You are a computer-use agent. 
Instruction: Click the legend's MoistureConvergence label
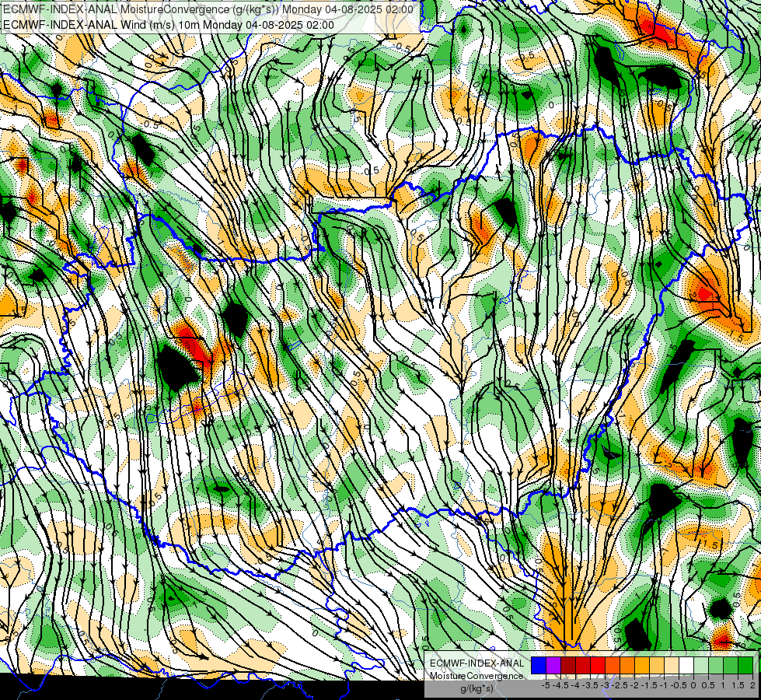pos(476,676)
